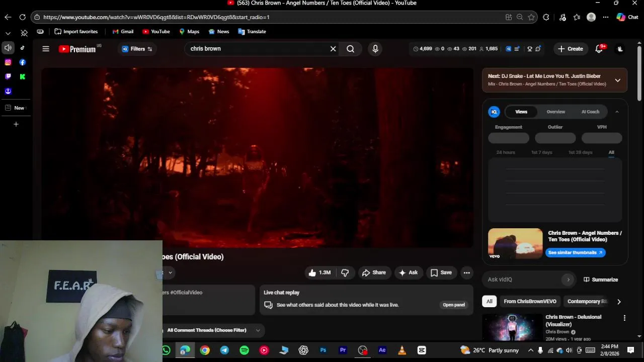Open the Facebook sidebar shortcut
Viewport: 644px width, 362px height.
click(23, 62)
